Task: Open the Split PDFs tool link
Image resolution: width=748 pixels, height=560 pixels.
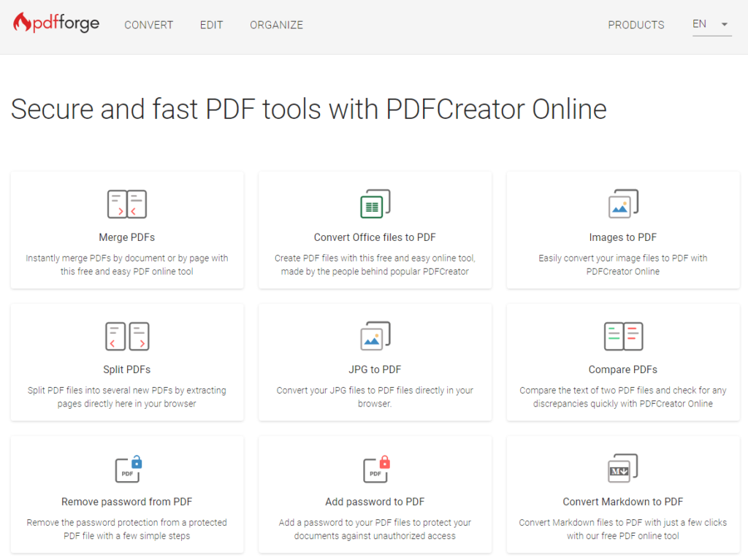Action: coord(126,369)
